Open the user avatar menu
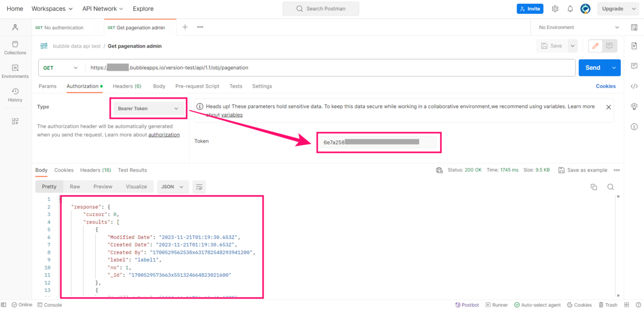Viewport: 644px width, 310px height. point(586,9)
